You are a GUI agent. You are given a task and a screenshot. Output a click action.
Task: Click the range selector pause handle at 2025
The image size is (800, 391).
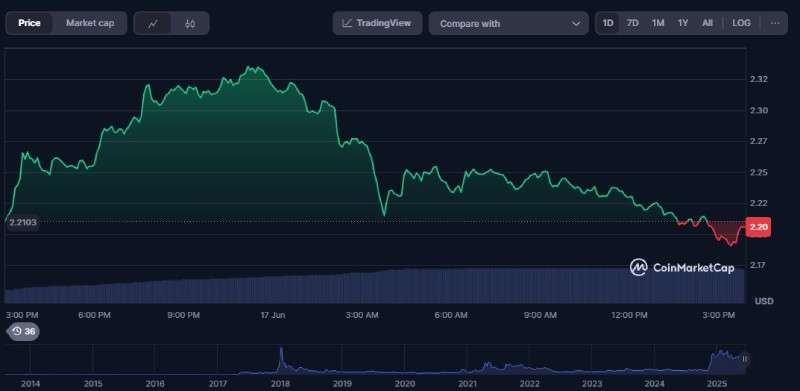pyautogui.click(x=744, y=359)
